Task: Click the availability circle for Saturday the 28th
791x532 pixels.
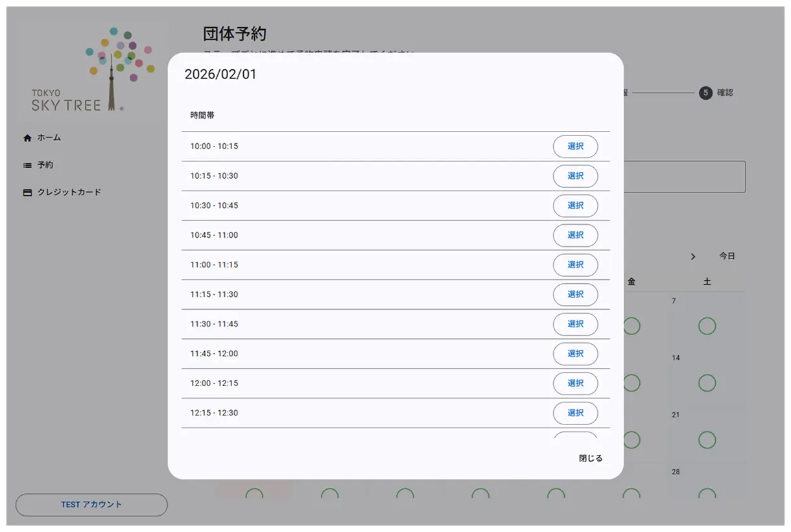Action: point(707,494)
